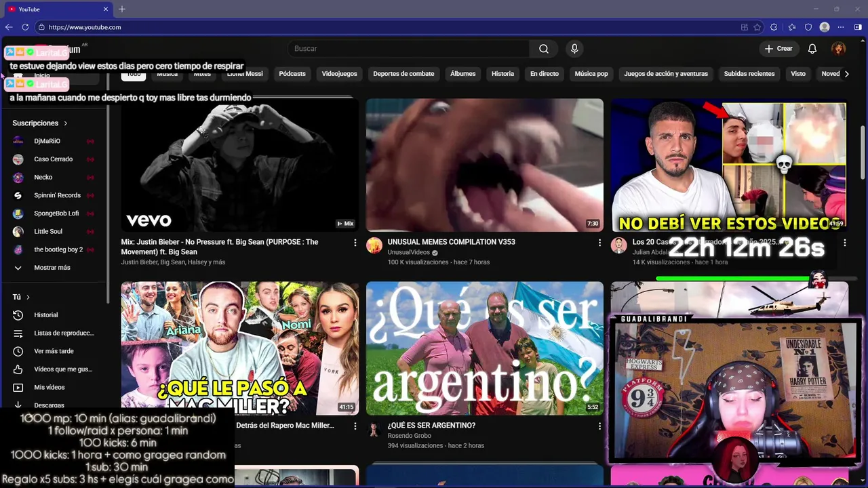Open options for Julian Abdala video

click(844, 243)
